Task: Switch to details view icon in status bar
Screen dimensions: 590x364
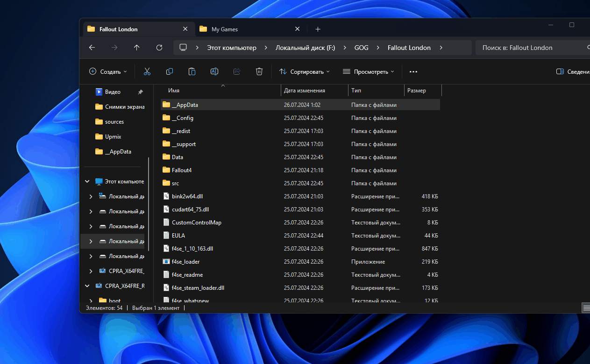Action: (586, 308)
